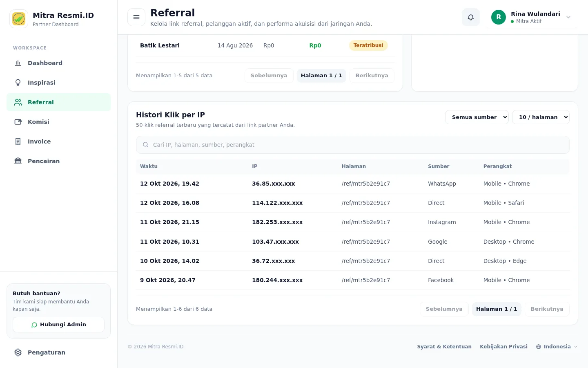Open the Semua sumber filter dropdown

(x=477, y=117)
